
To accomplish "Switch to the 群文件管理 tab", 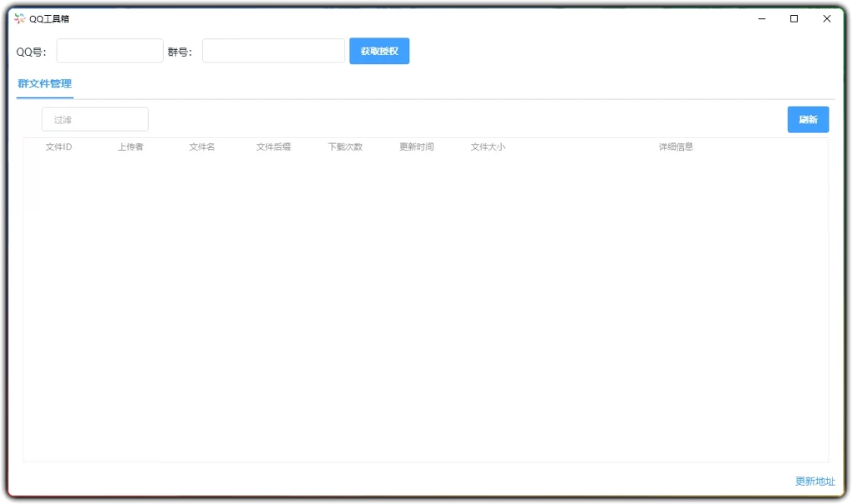I will tap(44, 83).
